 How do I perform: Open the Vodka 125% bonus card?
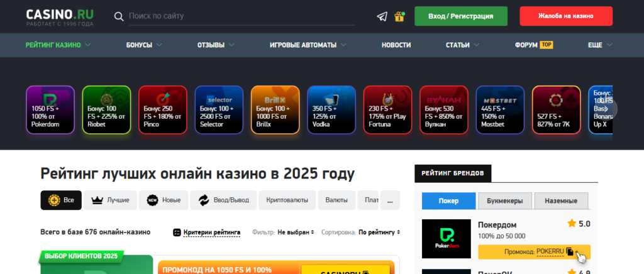[331, 110]
